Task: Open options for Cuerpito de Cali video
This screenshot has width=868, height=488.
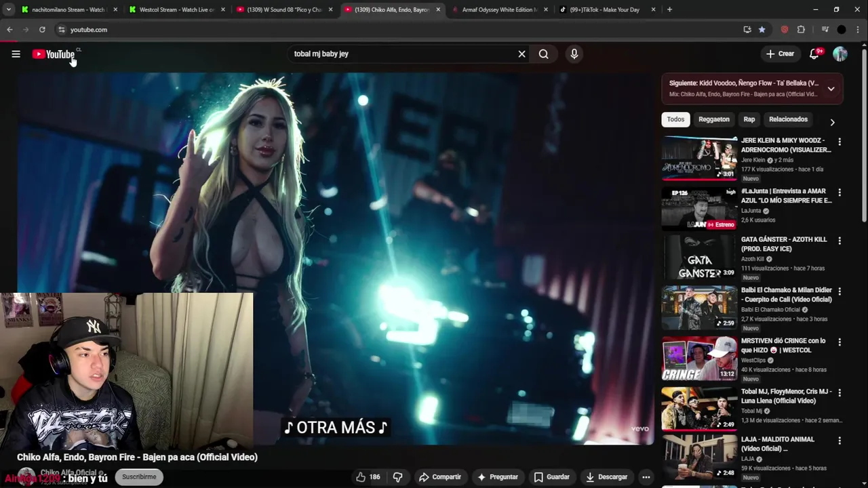Action: (840, 291)
